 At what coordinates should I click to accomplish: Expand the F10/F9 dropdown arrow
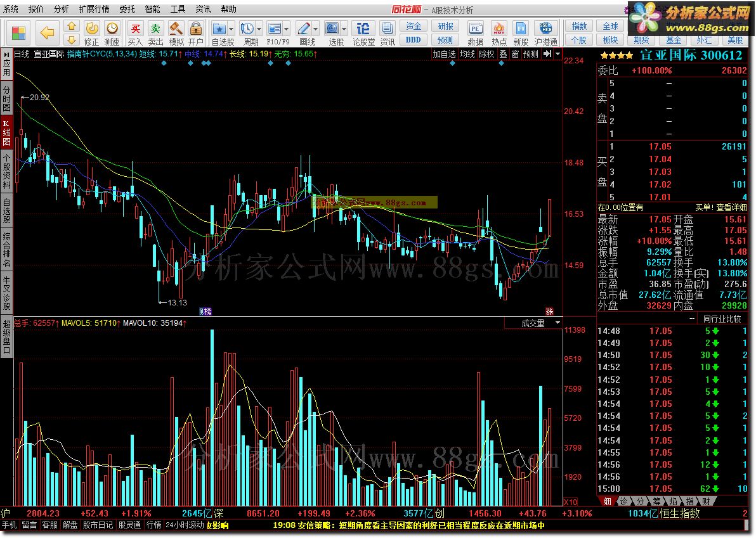point(287,29)
